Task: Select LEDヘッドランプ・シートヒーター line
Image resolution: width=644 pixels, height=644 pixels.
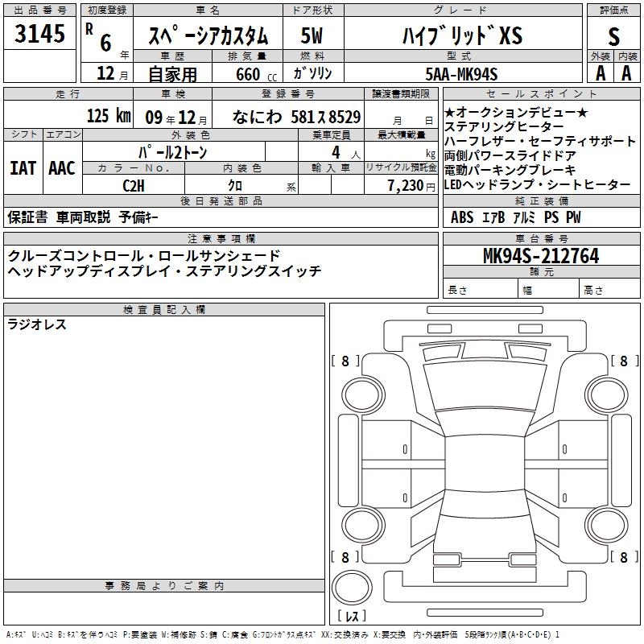Action: (537, 184)
